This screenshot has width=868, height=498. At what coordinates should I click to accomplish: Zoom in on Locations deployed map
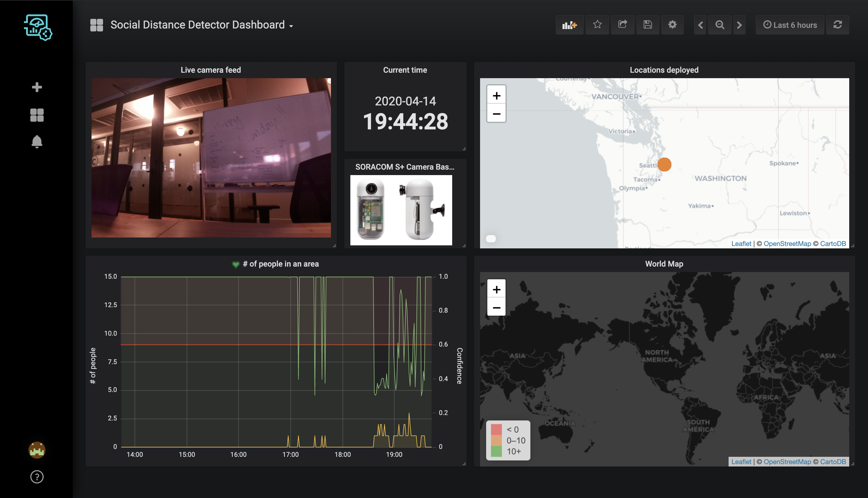click(496, 95)
